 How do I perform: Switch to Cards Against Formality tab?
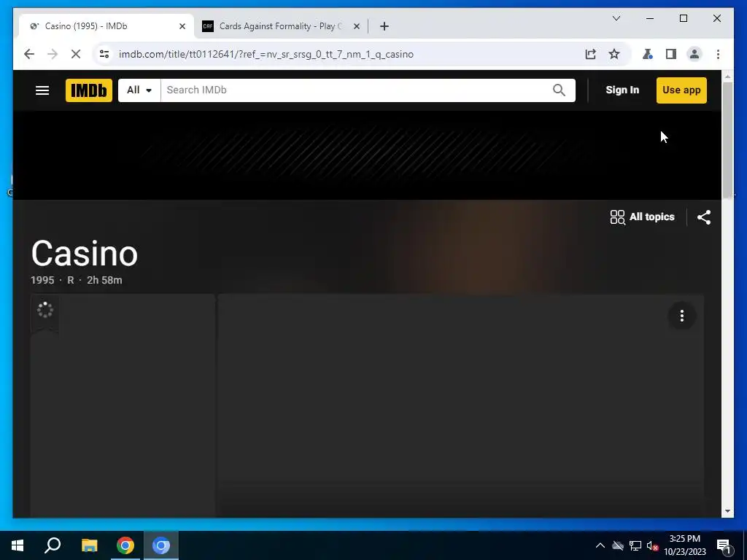click(281, 26)
